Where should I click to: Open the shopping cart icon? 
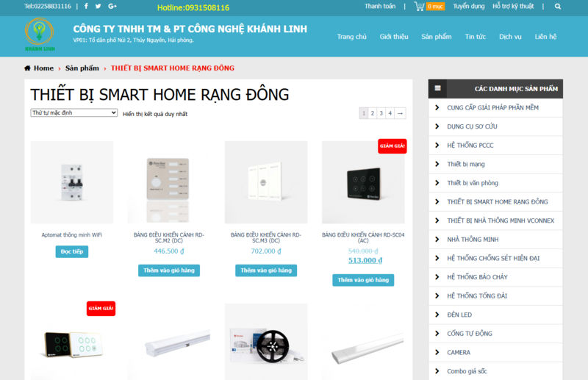pyautogui.click(x=419, y=6)
